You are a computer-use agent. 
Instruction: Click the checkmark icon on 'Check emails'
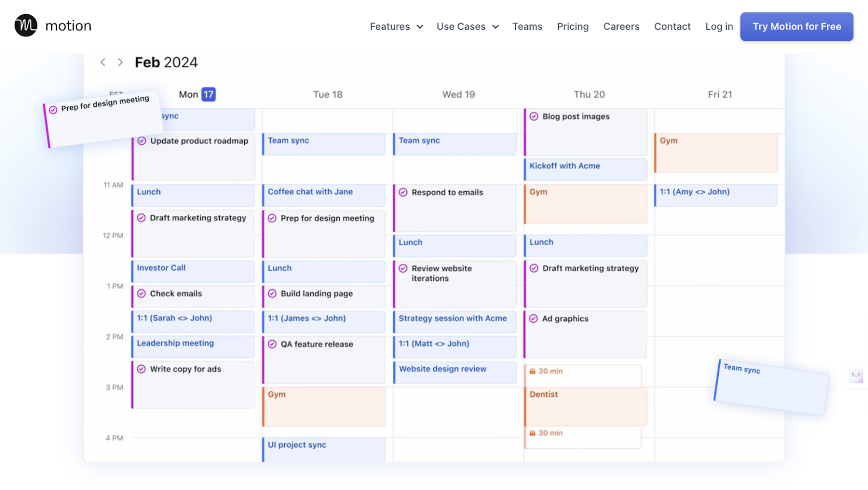141,293
